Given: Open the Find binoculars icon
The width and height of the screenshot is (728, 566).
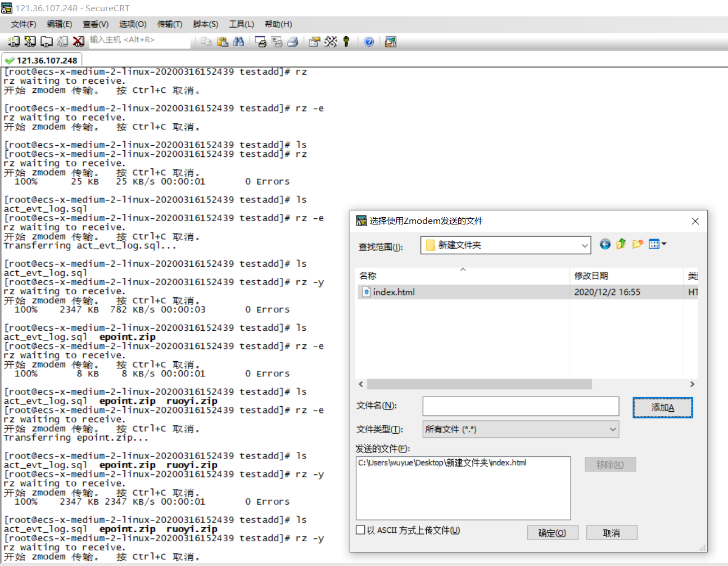Looking at the screenshot, I should click(238, 42).
